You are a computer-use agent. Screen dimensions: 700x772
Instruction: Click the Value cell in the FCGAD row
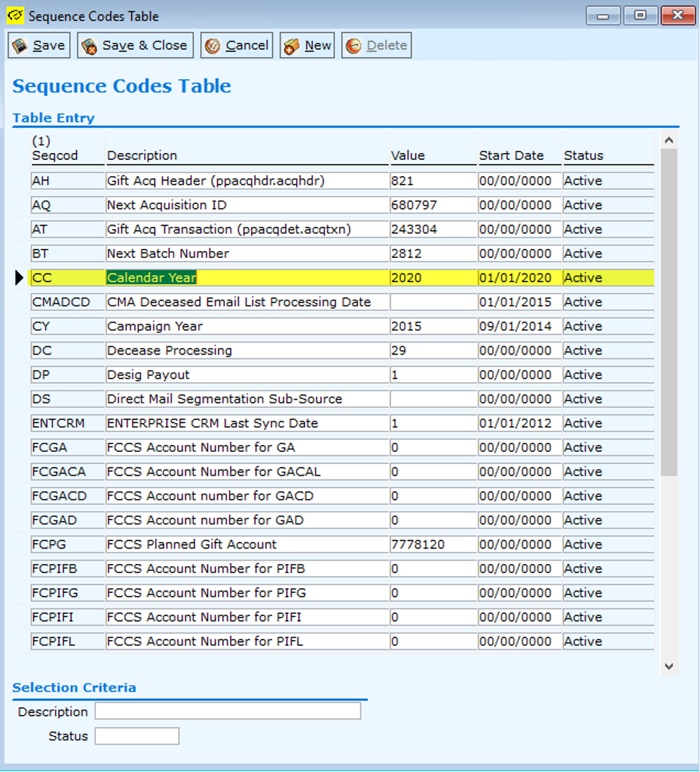point(434,520)
